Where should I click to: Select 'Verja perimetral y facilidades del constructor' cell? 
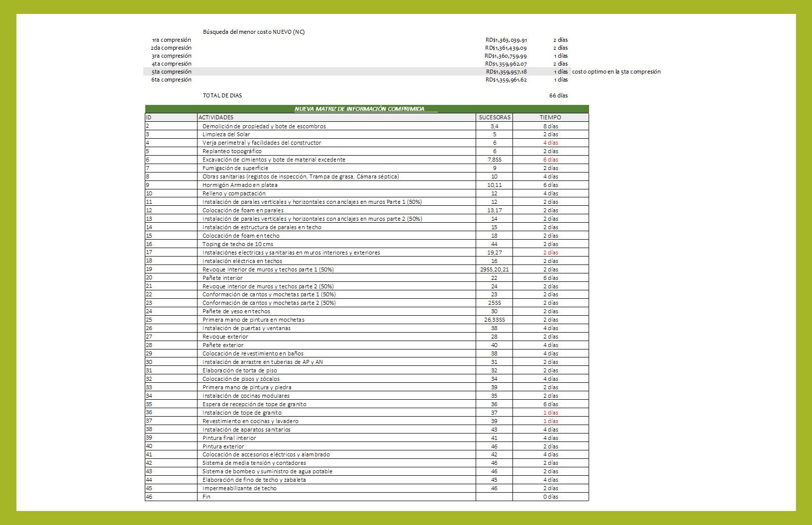tap(336, 143)
